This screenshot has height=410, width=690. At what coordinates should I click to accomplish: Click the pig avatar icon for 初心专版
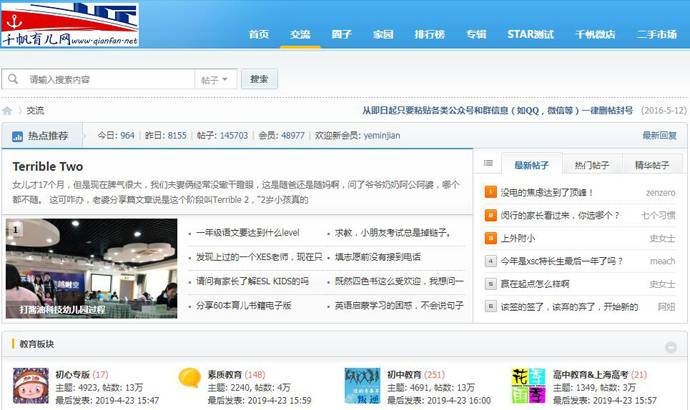(30, 386)
